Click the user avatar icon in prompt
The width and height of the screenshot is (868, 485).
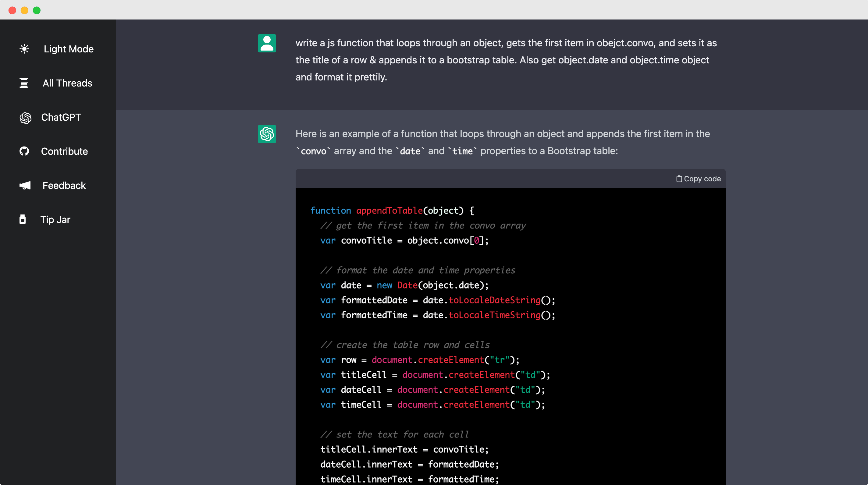click(x=267, y=44)
